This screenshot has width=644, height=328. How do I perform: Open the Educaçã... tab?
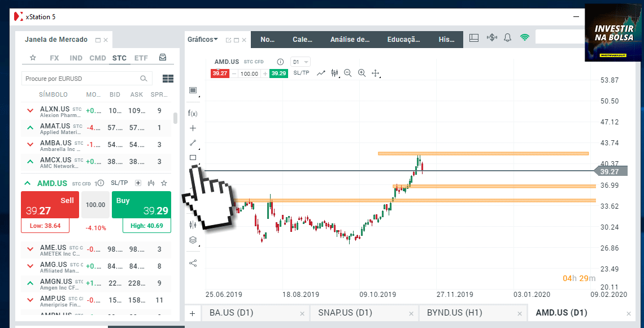404,40
